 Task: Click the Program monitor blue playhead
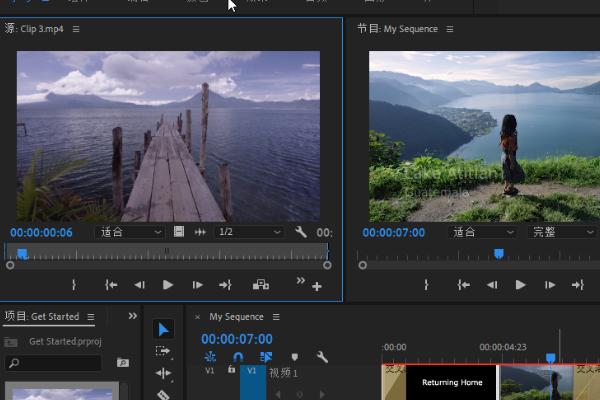pos(499,253)
